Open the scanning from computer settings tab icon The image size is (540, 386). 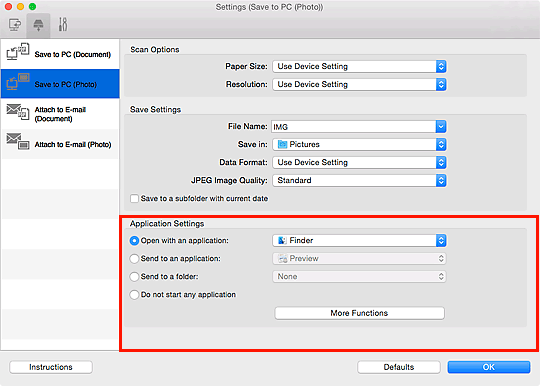pyautogui.click(x=14, y=25)
